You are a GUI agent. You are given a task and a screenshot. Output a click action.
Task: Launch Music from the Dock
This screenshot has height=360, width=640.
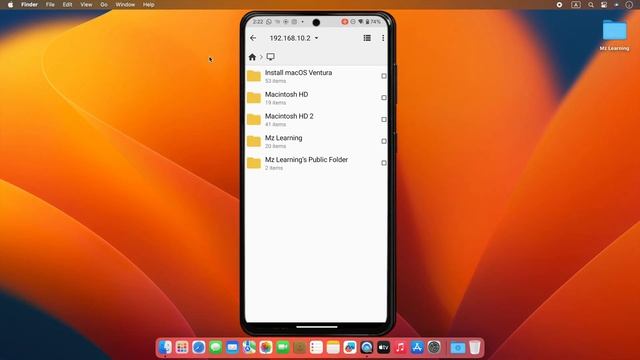[400, 347]
